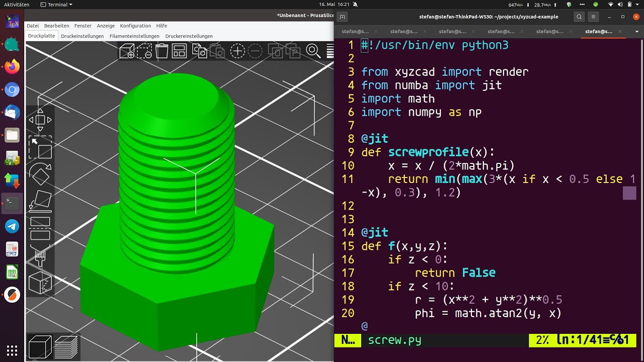Click the Add object cube icon
Viewport: 644px width, 362px height.
tap(127, 51)
